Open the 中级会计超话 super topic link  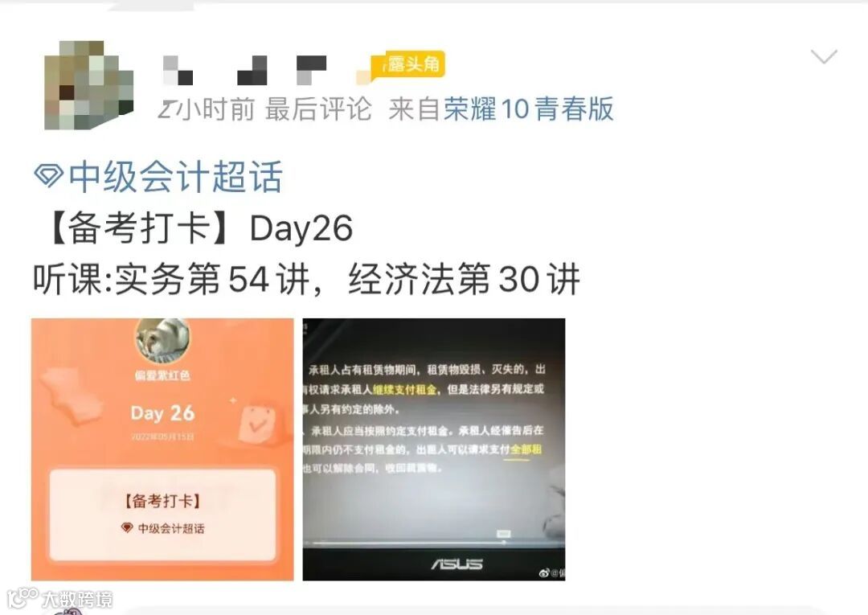tap(175, 177)
